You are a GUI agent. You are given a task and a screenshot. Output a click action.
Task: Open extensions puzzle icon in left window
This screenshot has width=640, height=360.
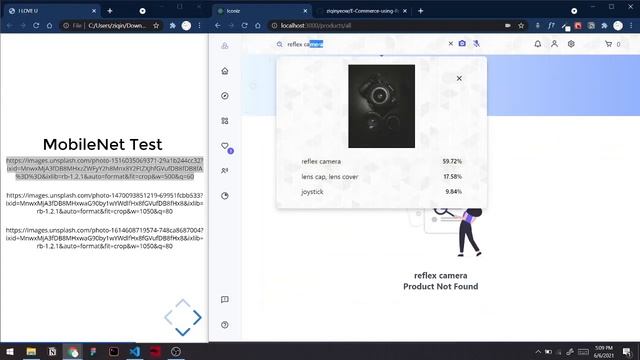click(x=173, y=25)
